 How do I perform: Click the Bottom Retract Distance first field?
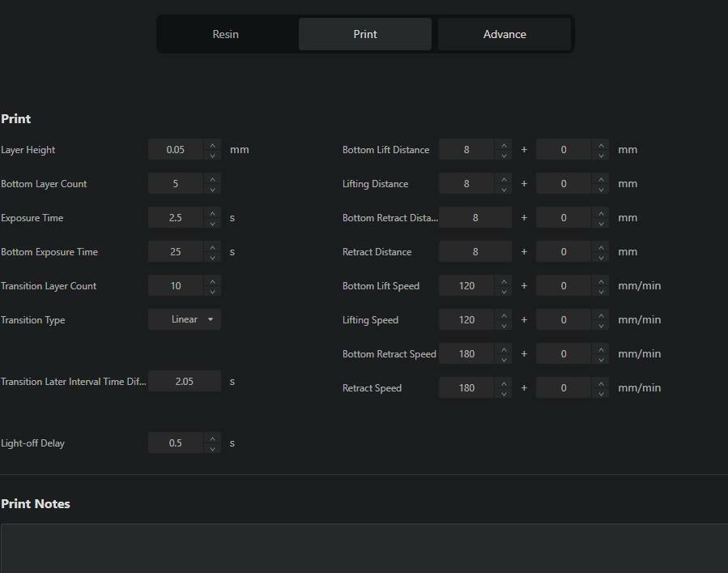(475, 218)
